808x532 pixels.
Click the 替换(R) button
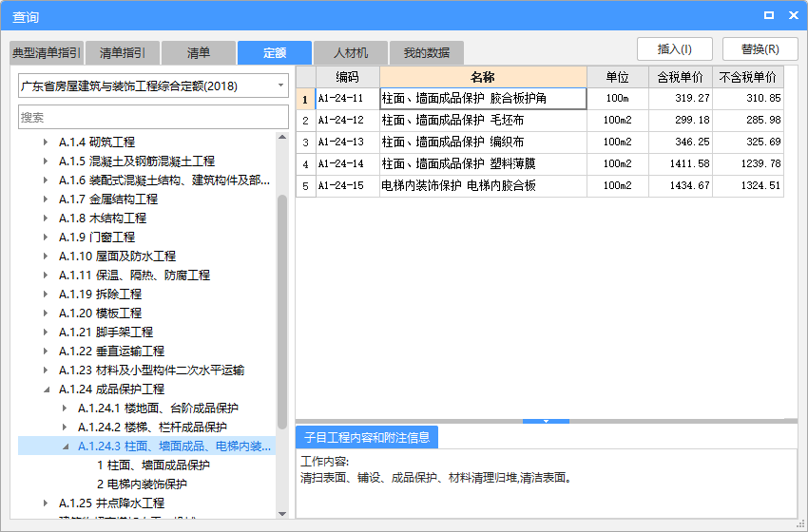point(760,49)
